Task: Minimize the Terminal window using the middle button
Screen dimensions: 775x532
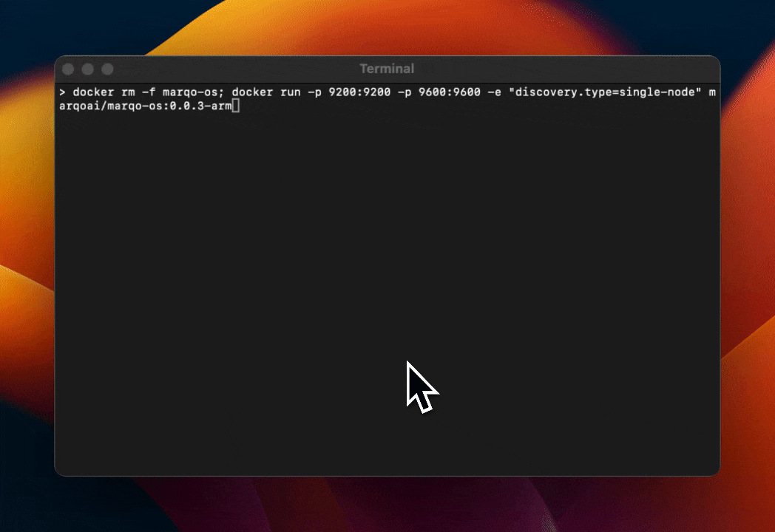Action: 88,69
